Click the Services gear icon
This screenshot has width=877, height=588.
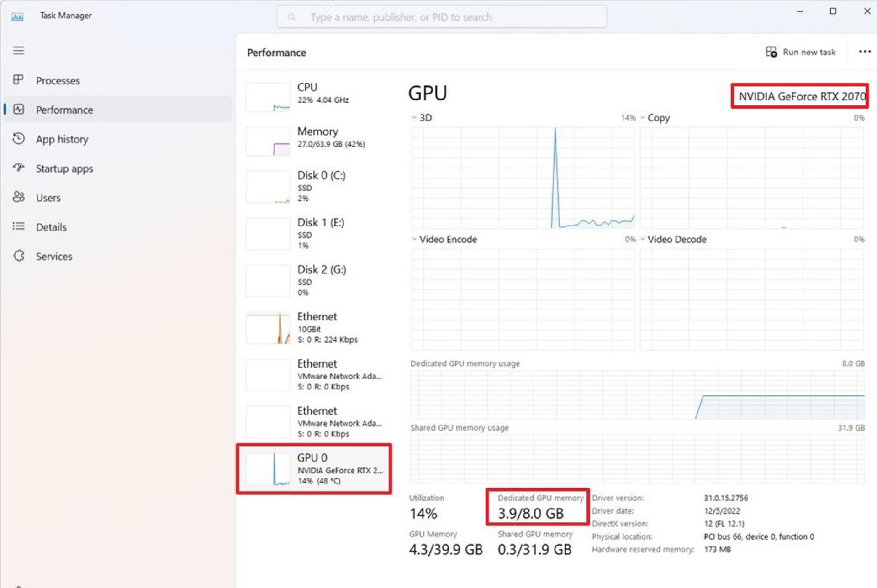coord(18,256)
